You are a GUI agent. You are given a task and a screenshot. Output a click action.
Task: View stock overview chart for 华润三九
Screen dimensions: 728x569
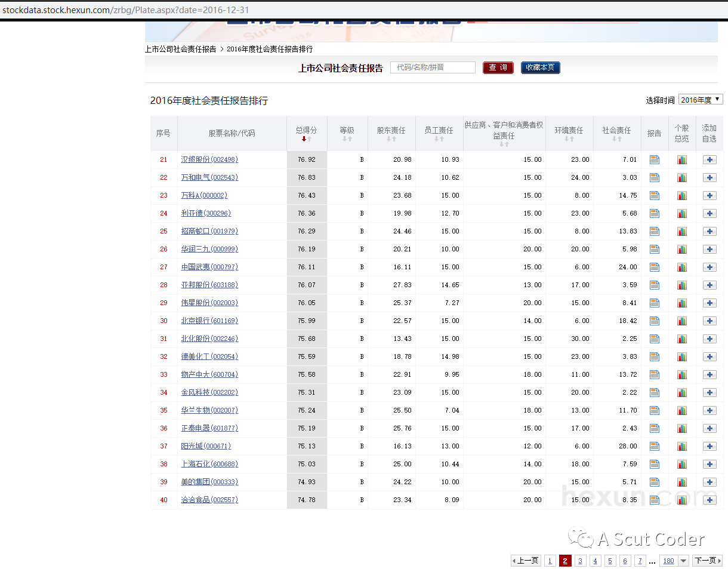[682, 249]
